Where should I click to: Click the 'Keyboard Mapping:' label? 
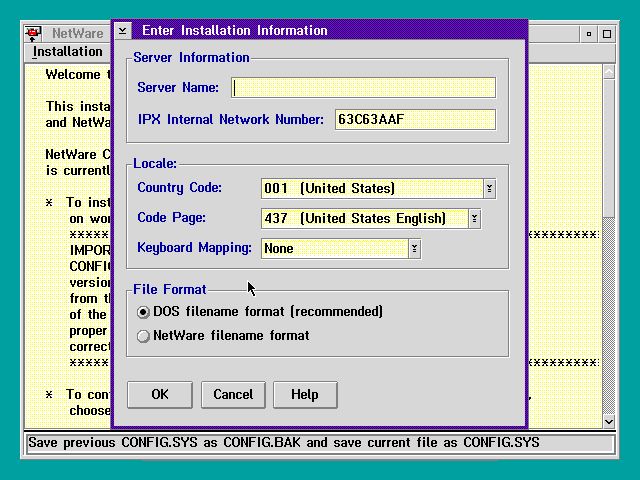[194, 248]
